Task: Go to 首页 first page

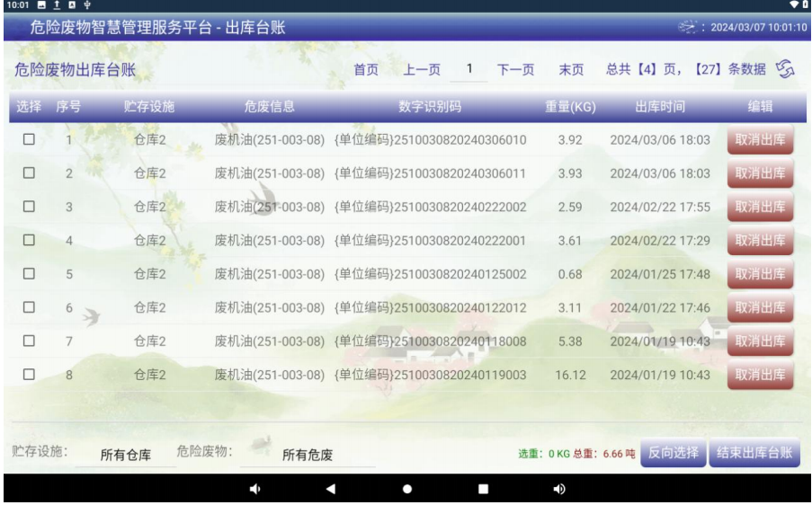Action: 366,70
